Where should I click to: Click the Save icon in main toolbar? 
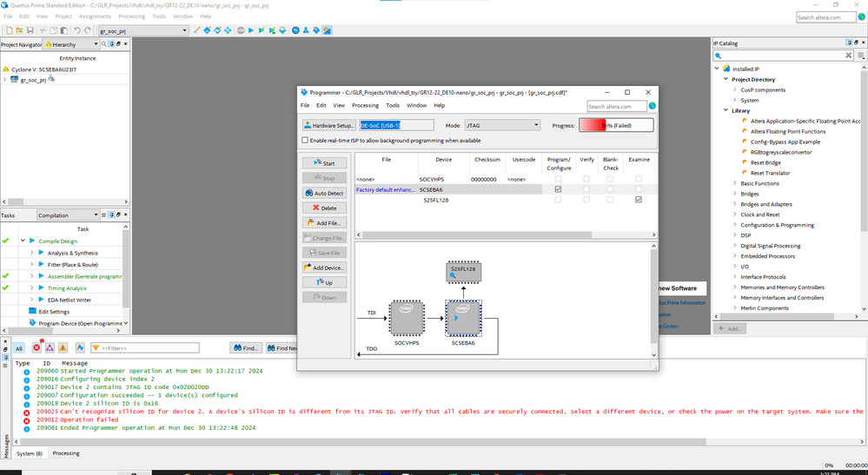click(x=30, y=30)
